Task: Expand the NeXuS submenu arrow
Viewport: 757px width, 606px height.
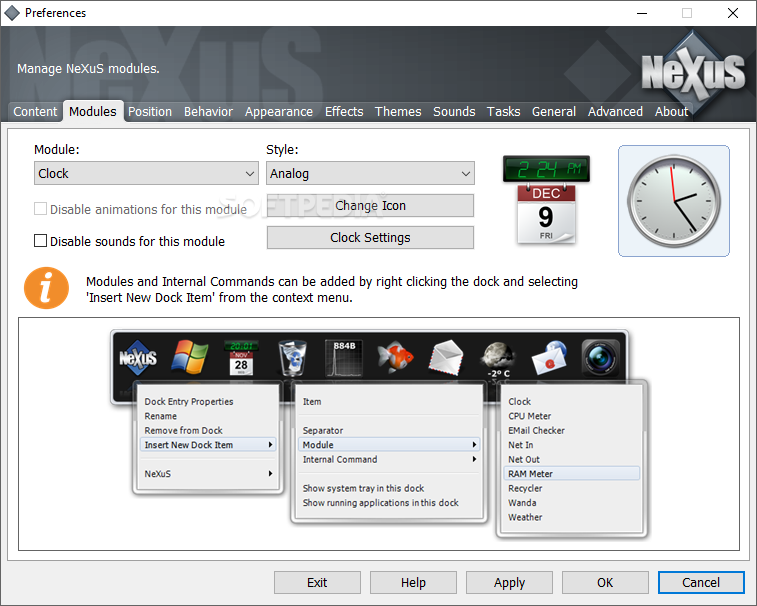Action: coord(271,473)
